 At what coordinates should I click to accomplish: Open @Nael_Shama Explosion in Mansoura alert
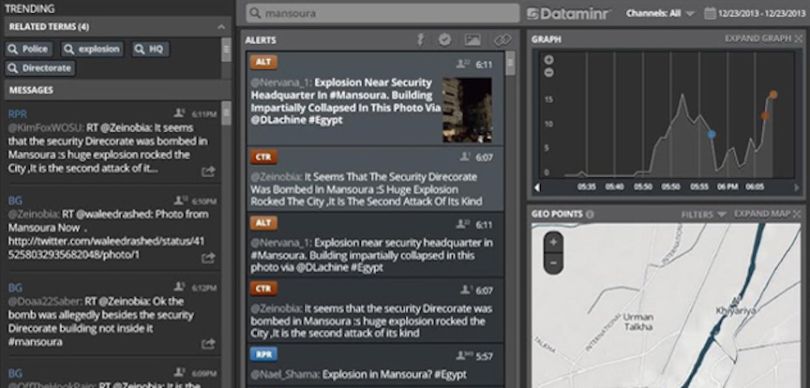coord(375,366)
